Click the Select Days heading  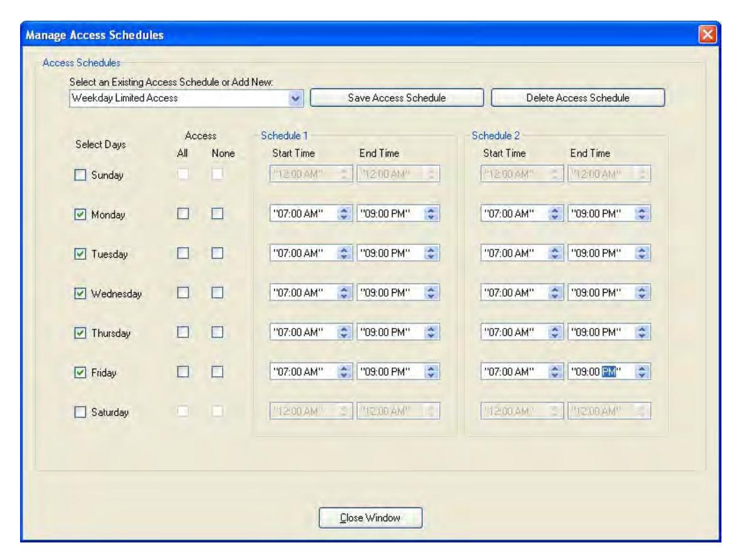[x=100, y=145]
